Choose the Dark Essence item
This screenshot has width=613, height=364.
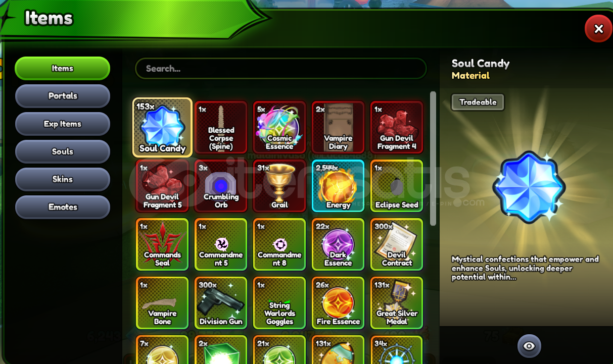tap(338, 244)
